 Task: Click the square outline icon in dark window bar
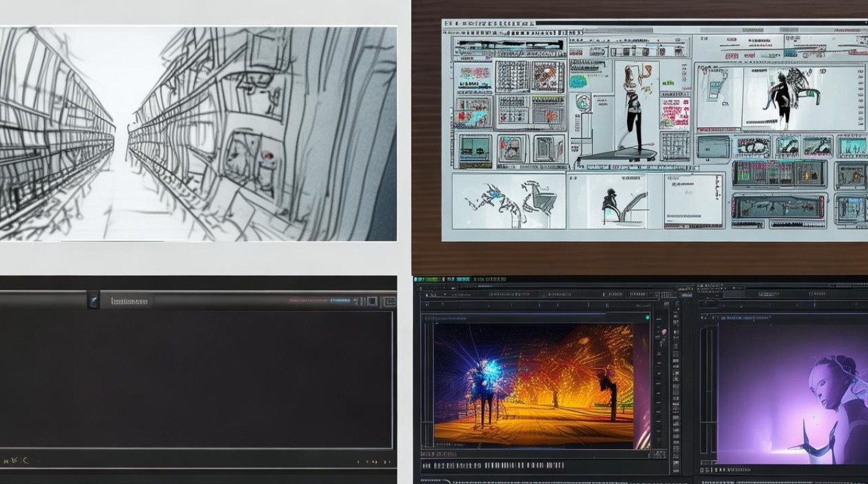pyautogui.click(x=371, y=301)
